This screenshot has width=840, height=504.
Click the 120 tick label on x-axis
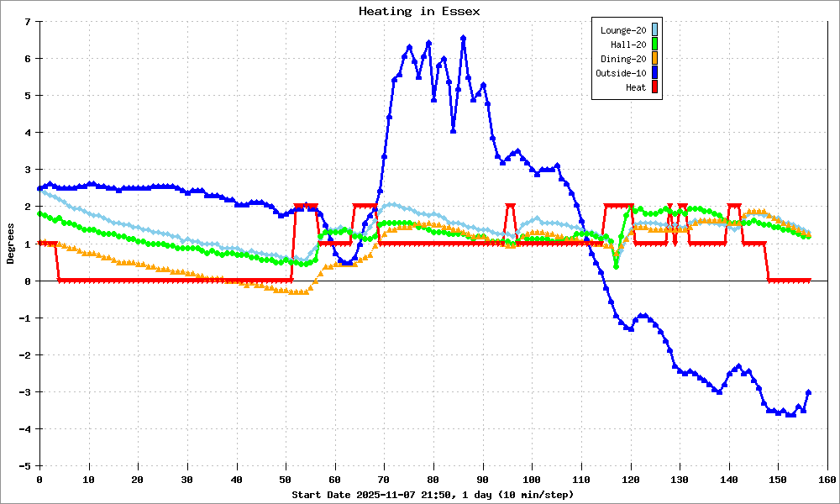point(631,480)
